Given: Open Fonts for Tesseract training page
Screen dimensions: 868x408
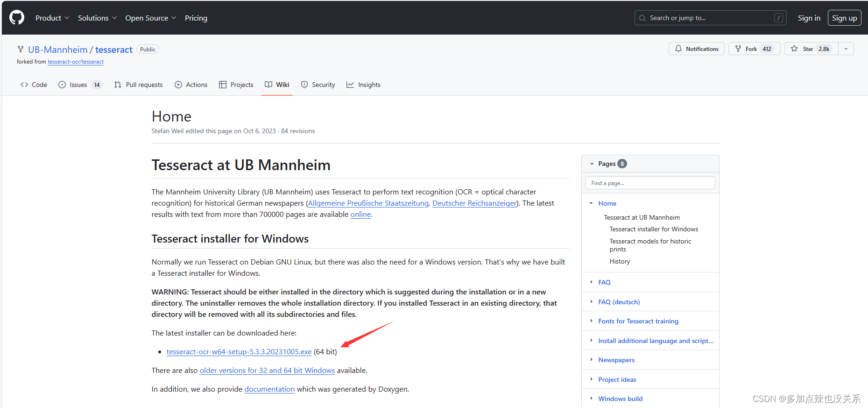Looking at the screenshot, I should tap(638, 321).
